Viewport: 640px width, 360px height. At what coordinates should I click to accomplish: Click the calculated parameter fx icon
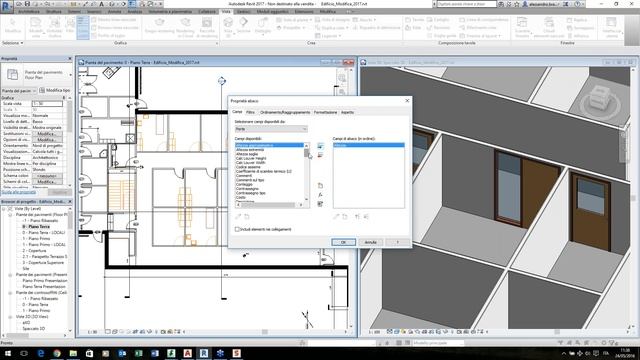[x=320, y=195]
